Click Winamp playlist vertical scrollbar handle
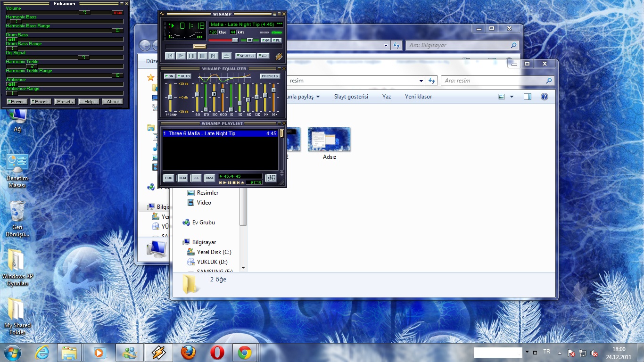 pos(282,133)
